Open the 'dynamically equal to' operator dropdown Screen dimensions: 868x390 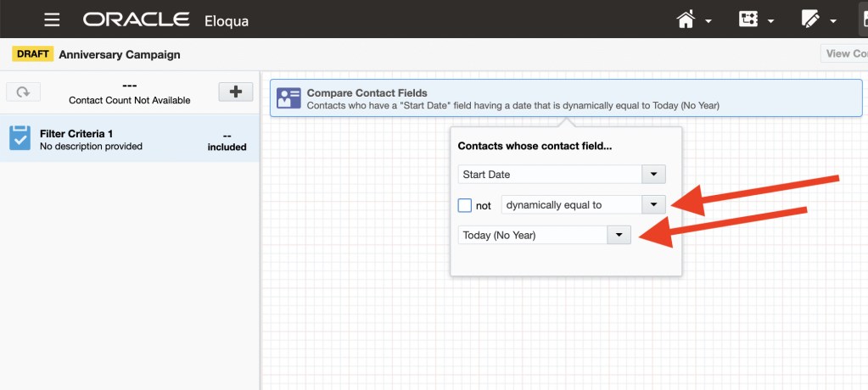653,204
